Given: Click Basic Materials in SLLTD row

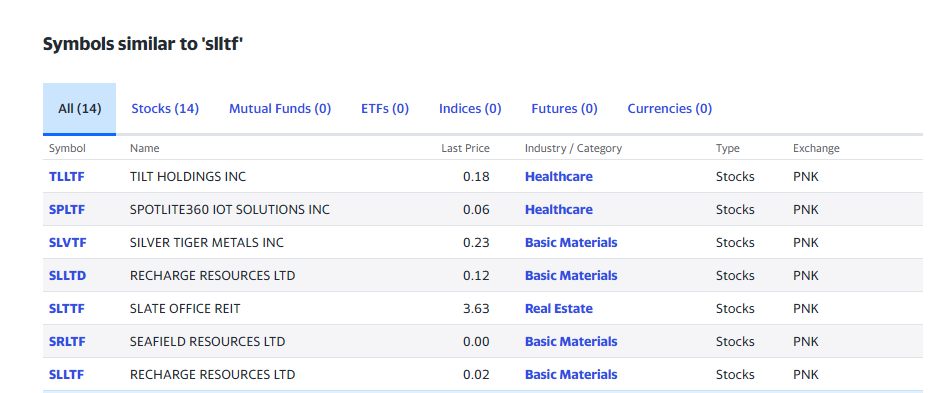Looking at the screenshot, I should [571, 276].
